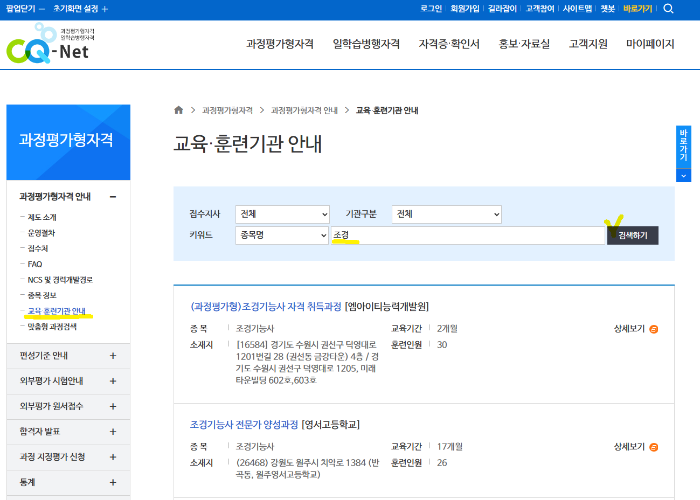The image size is (700, 500).
Task: Open the 회원가입 link
Action: coord(465,8)
